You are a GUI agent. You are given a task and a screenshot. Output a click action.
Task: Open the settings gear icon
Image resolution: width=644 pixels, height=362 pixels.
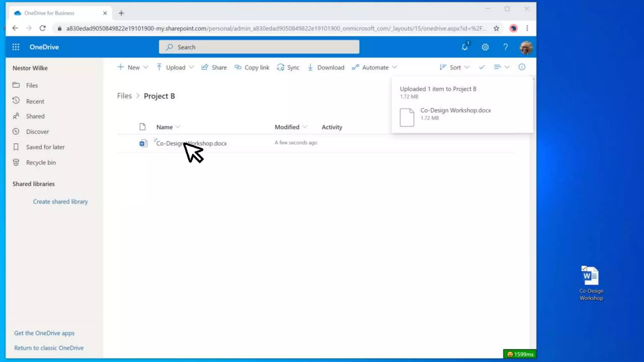(485, 47)
